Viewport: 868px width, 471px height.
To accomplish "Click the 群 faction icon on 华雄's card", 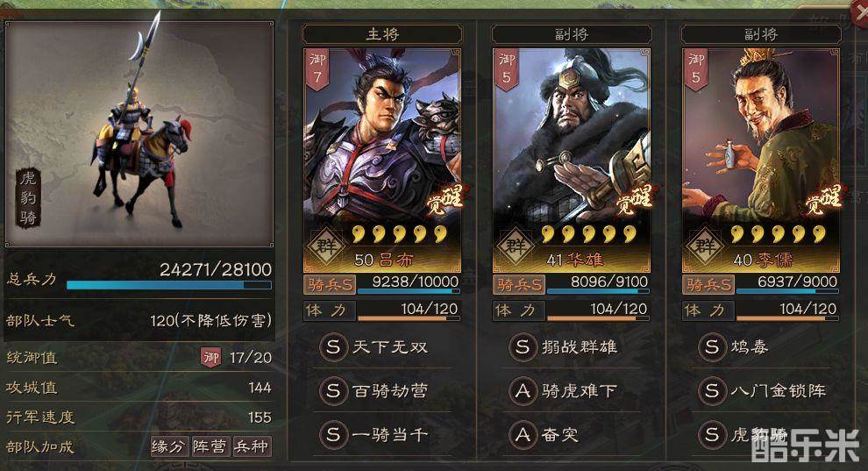I will click(x=516, y=246).
